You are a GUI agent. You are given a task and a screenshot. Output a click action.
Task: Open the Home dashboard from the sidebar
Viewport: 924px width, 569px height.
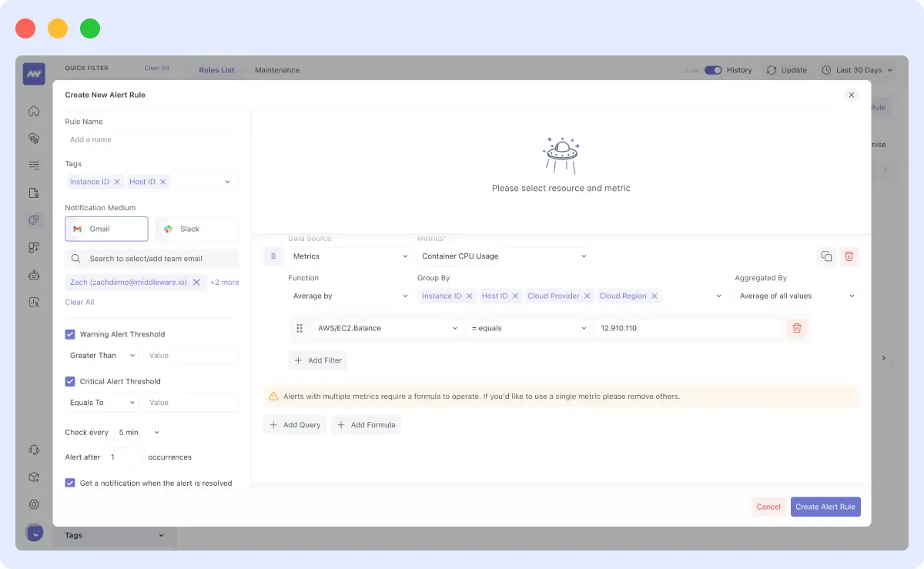(33, 112)
